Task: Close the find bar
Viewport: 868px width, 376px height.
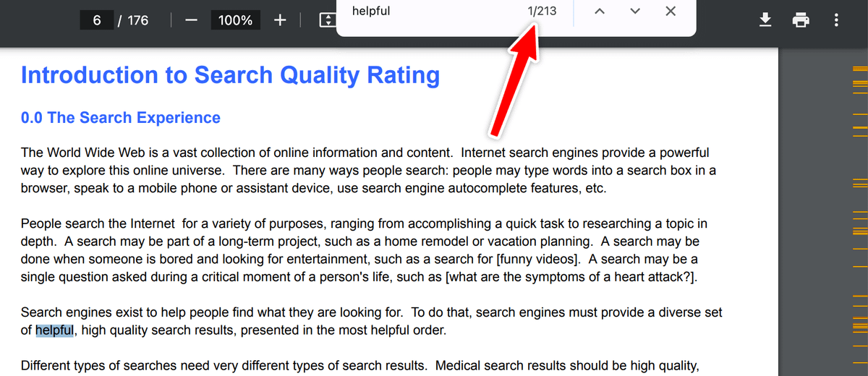Action: coord(671,12)
